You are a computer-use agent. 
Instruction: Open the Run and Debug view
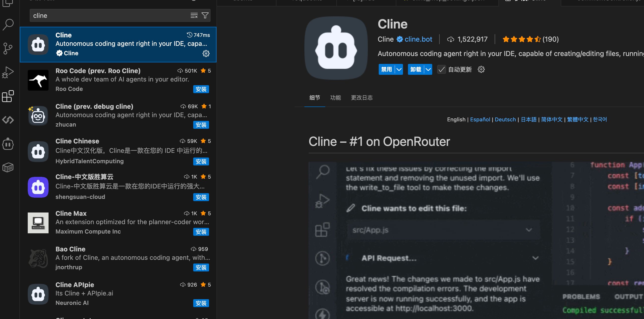pos(8,72)
